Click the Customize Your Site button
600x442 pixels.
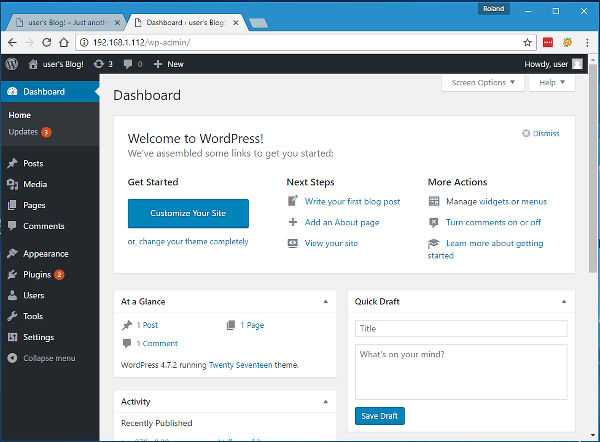[188, 213]
